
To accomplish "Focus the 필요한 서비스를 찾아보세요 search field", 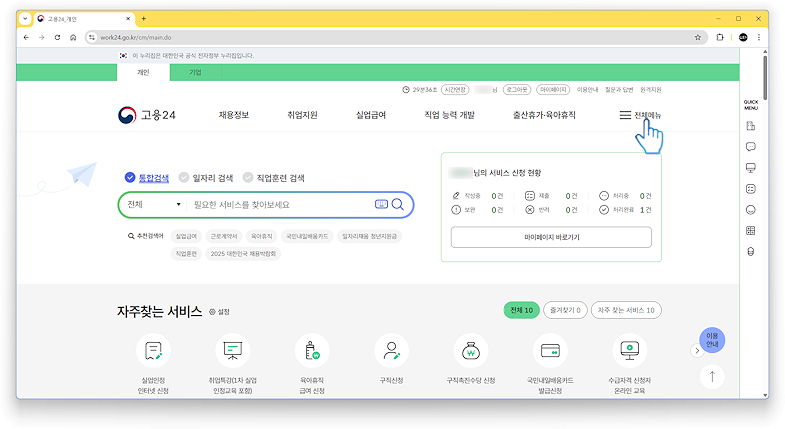I will point(280,205).
